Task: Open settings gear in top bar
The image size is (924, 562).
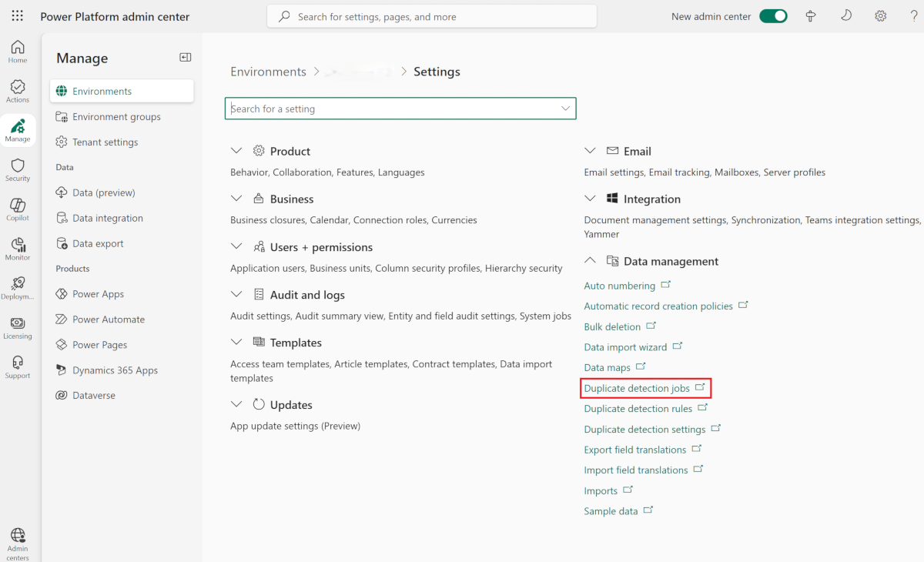Action: pyautogui.click(x=881, y=16)
